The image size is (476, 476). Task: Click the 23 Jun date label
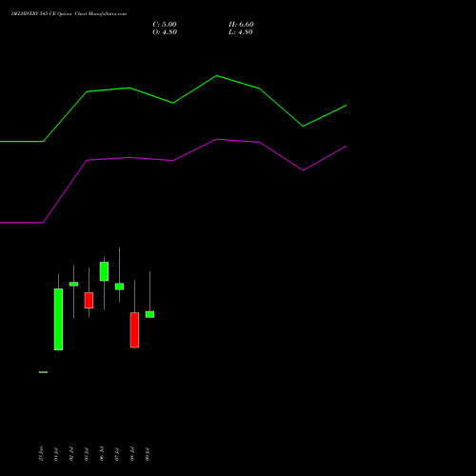coord(41,453)
